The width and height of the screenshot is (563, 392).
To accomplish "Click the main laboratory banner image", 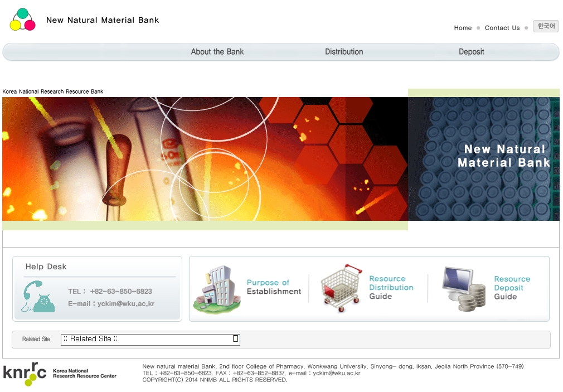I will point(205,159).
